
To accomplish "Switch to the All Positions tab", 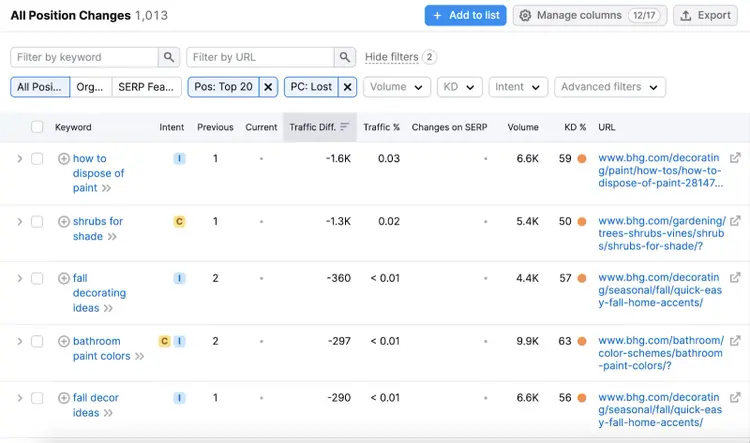I will [x=40, y=87].
